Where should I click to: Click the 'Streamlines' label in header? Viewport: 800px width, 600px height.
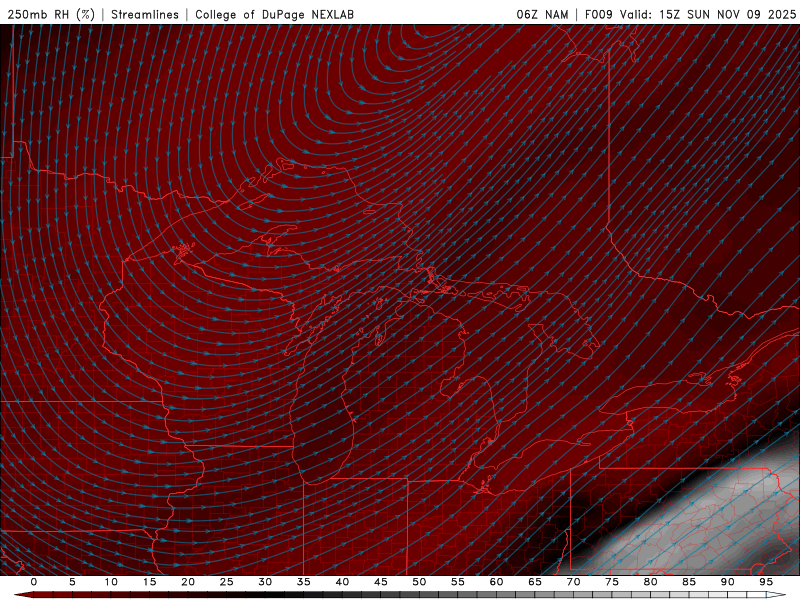pos(145,14)
